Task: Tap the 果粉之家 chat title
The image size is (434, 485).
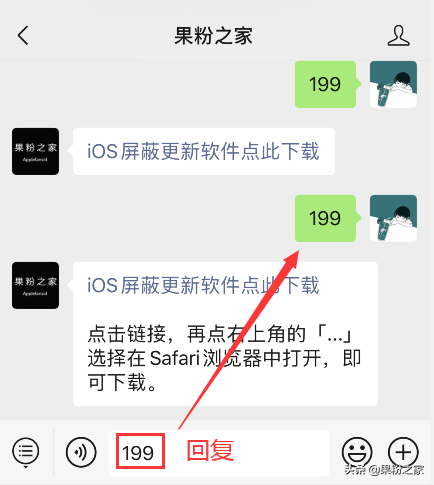Action: (213, 36)
